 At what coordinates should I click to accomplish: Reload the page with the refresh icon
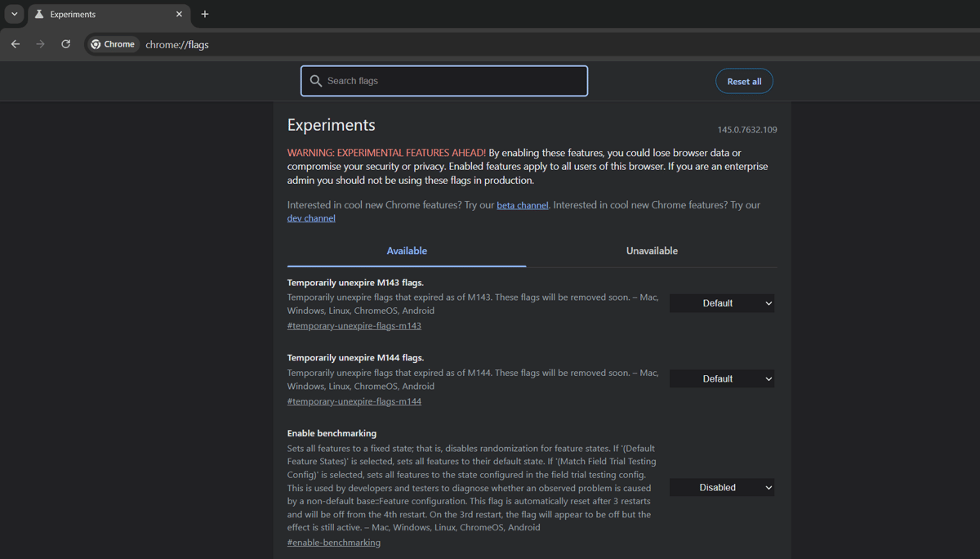(x=66, y=44)
